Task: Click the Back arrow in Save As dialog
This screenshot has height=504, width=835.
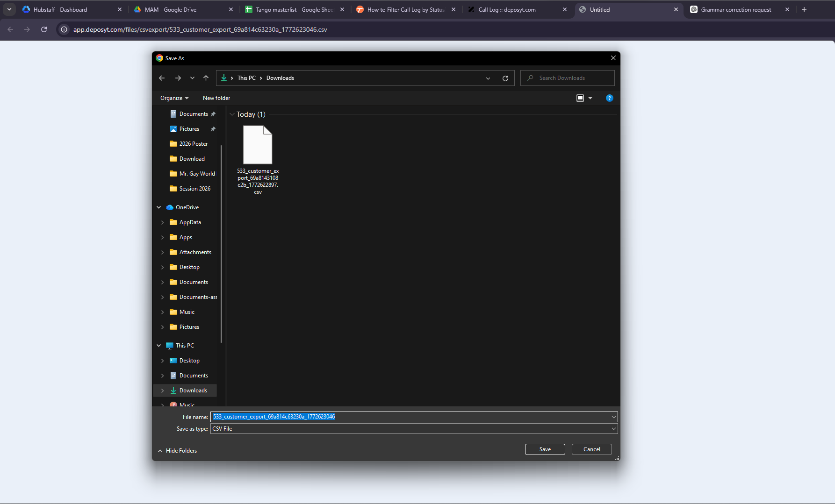Action: tap(162, 78)
